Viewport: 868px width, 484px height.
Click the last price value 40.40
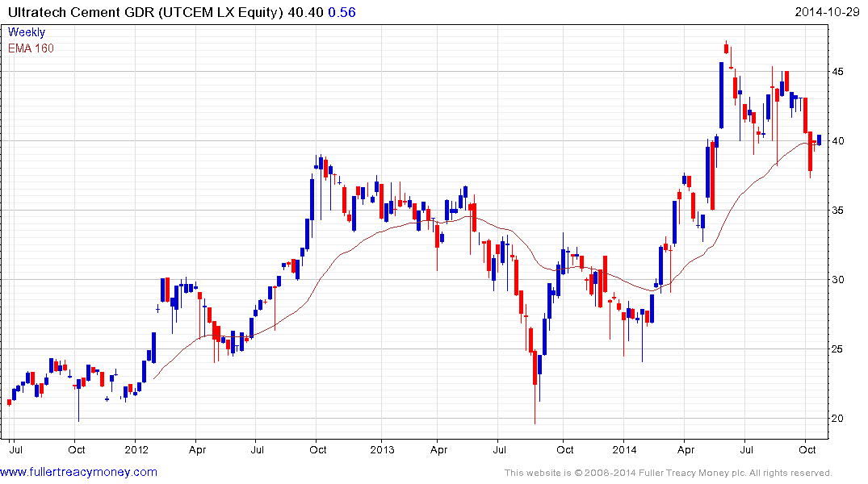click(305, 12)
